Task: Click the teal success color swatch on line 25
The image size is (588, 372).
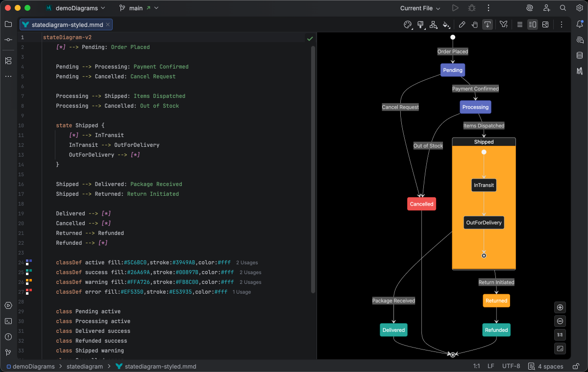Action: tap(29, 272)
